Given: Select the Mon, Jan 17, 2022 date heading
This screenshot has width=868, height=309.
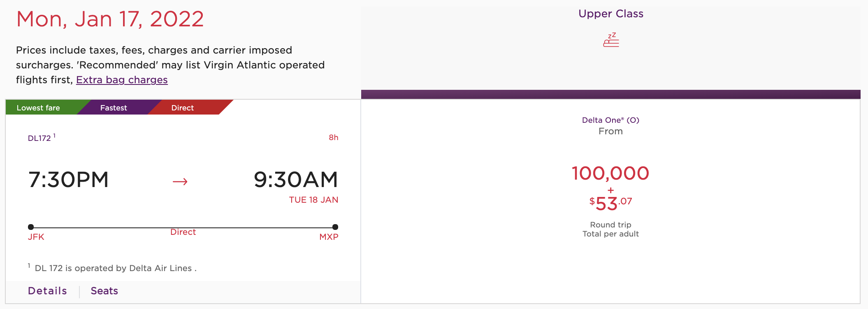Looking at the screenshot, I should pos(110,19).
